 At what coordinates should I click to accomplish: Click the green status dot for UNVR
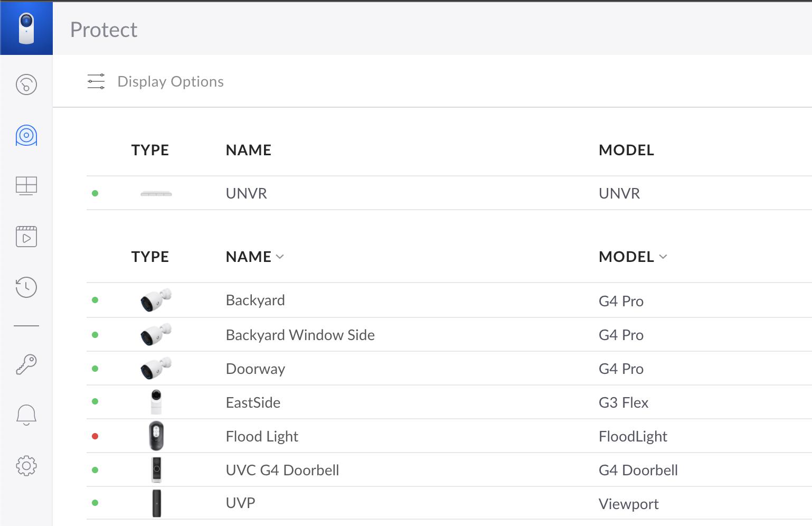(x=95, y=193)
